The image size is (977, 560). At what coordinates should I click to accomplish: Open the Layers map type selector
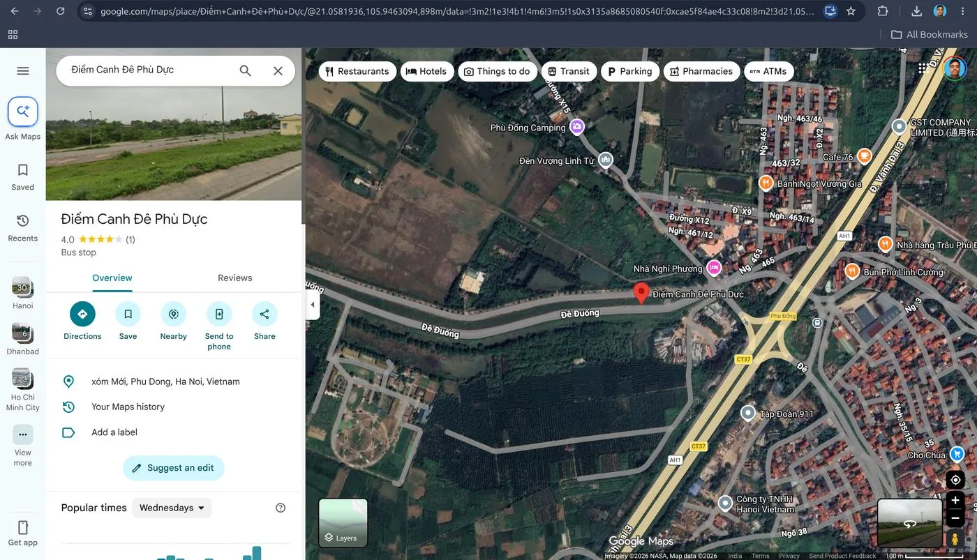(343, 523)
